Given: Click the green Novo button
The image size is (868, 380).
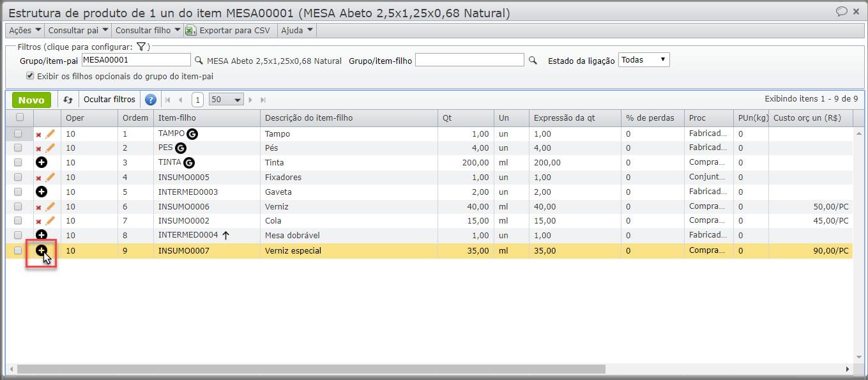Looking at the screenshot, I should [31, 100].
